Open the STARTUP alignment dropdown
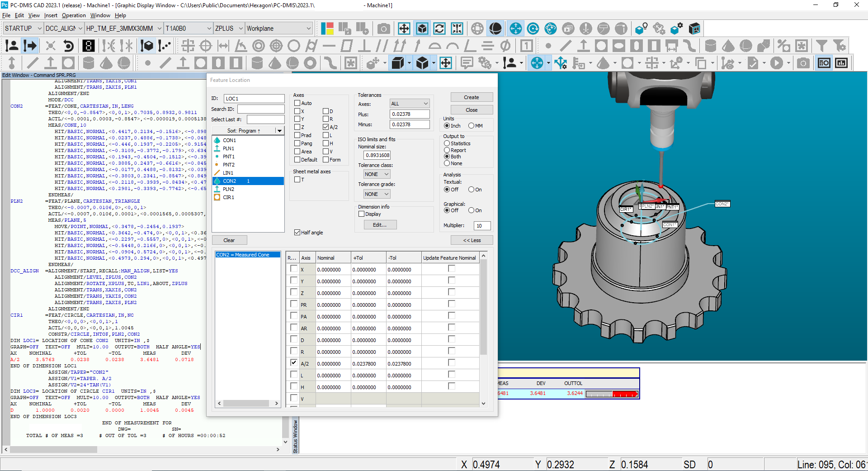This screenshot has height=471, width=868. [x=23, y=28]
